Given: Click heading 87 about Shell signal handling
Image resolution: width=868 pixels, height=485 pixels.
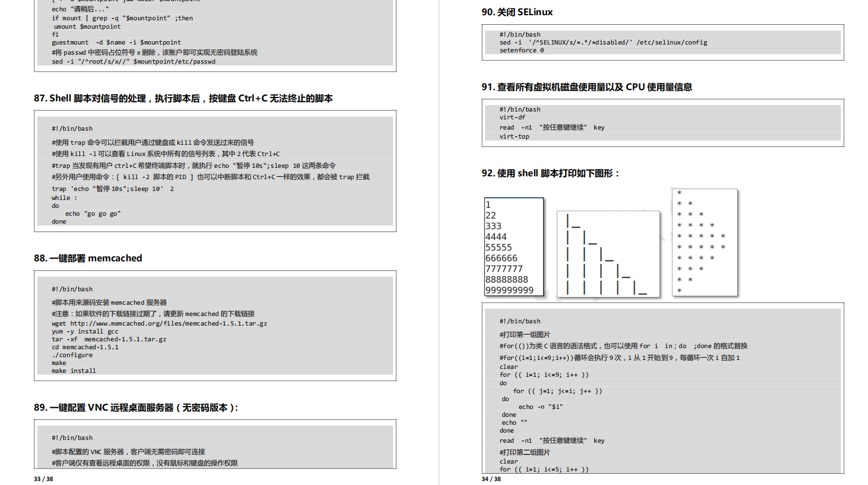Looking at the screenshot, I should (x=183, y=98).
